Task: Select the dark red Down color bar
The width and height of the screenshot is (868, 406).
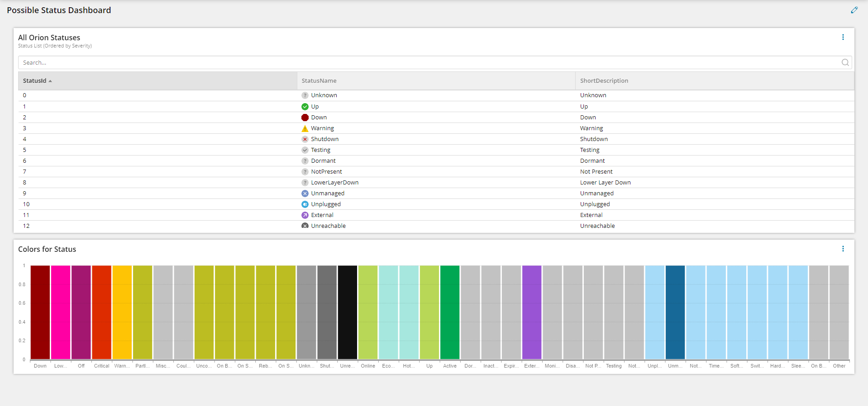Action: [40, 312]
